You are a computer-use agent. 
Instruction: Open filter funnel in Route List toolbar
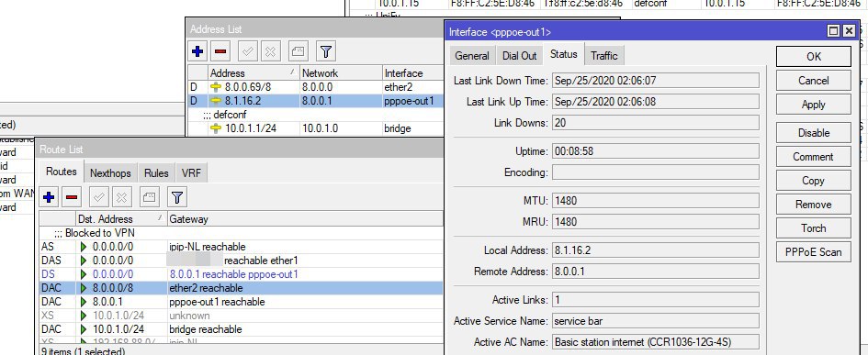[177, 196]
